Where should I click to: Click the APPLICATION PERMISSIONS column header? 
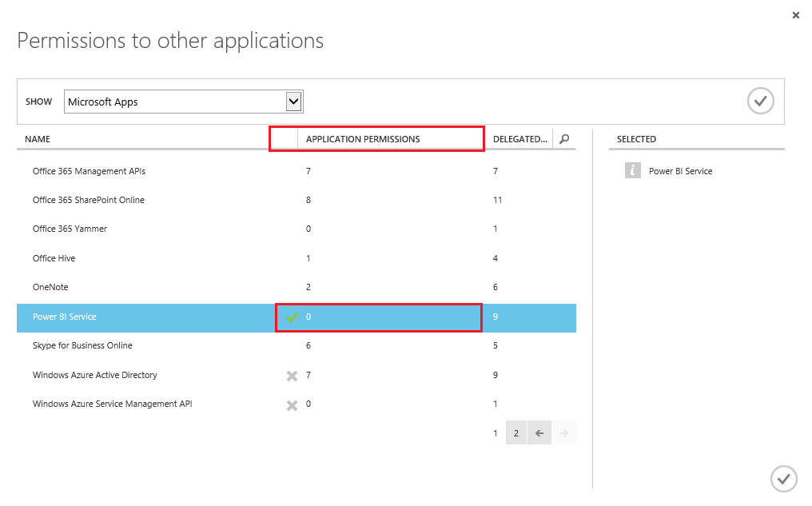(x=363, y=139)
